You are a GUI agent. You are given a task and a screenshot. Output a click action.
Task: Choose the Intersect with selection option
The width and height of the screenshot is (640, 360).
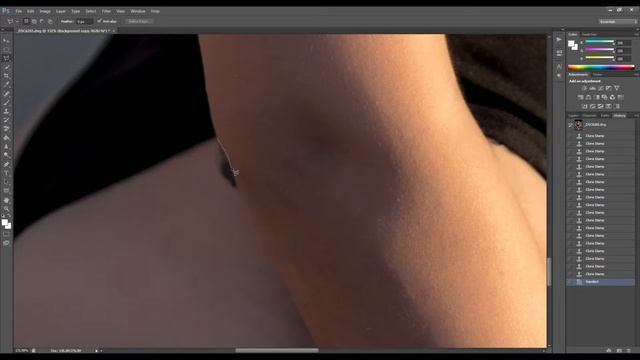point(50,21)
